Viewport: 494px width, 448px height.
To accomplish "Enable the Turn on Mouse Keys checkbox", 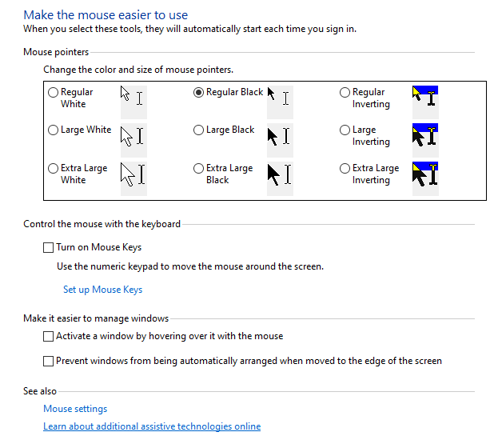I will [49, 248].
